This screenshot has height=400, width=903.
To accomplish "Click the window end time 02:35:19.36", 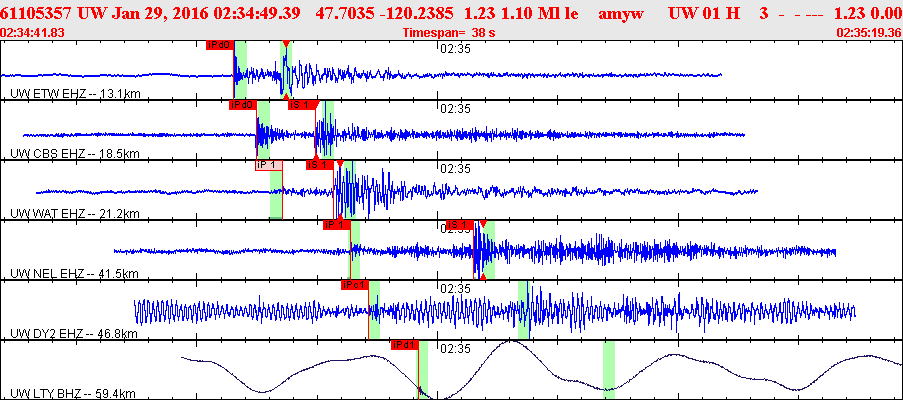I will pos(870,33).
